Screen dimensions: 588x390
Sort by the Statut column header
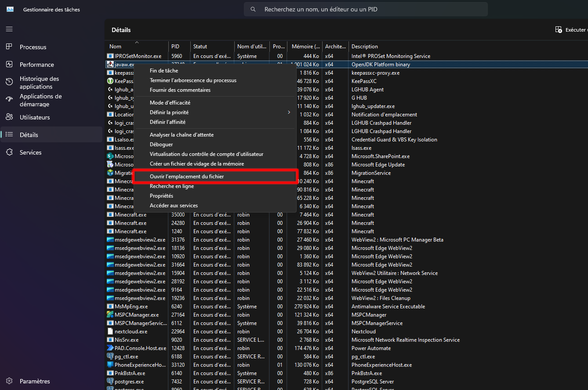click(x=212, y=46)
